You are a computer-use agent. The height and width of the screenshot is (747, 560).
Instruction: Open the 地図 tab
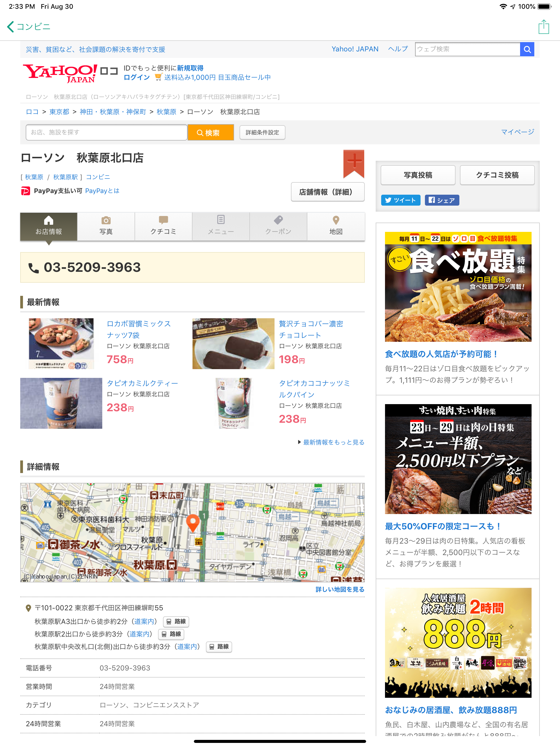336,226
